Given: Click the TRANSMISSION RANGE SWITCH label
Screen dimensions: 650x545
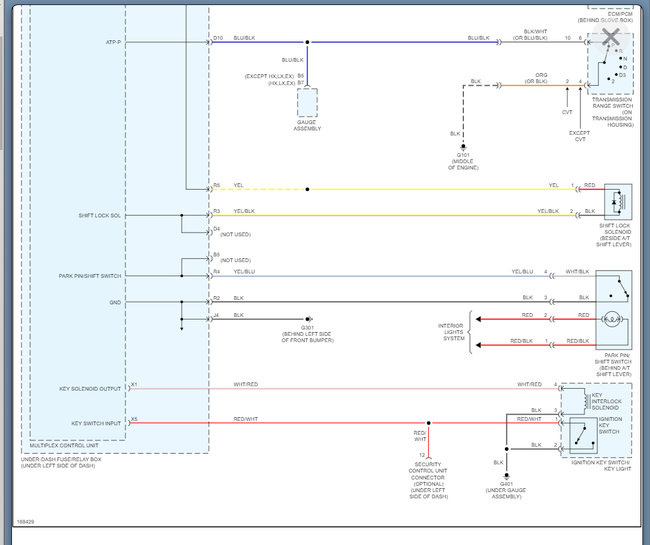Looking at the screenshot, I should click(612, 112).
